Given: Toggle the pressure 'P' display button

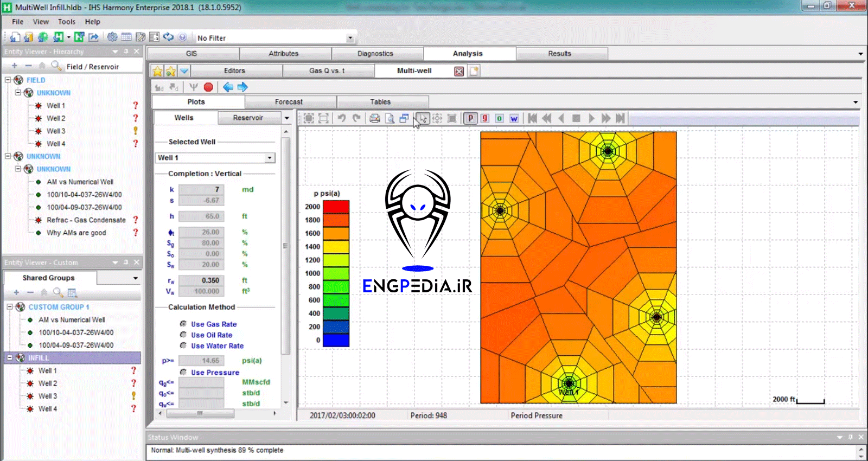Looking at the screenshot, I should 470,118.
